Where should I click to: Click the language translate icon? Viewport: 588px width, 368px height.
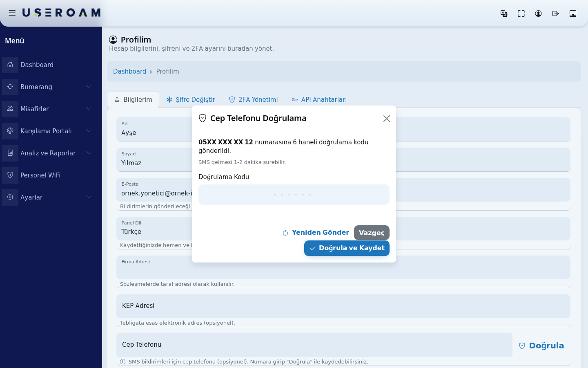tap(504, 13)
